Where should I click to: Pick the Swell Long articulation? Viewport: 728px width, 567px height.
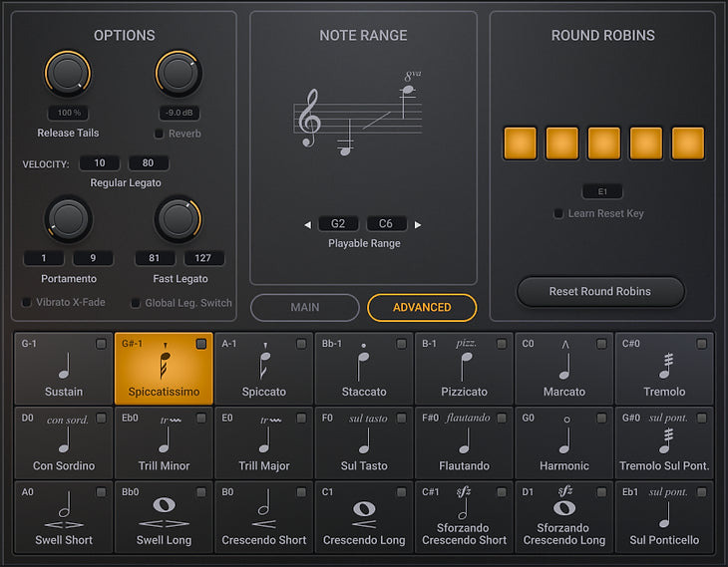[x=164, y=517]
